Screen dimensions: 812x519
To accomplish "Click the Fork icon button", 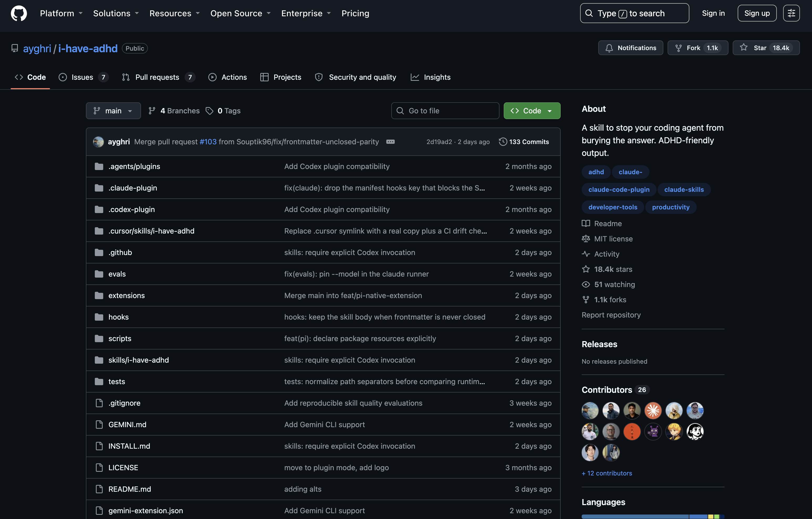I will 679,48.
